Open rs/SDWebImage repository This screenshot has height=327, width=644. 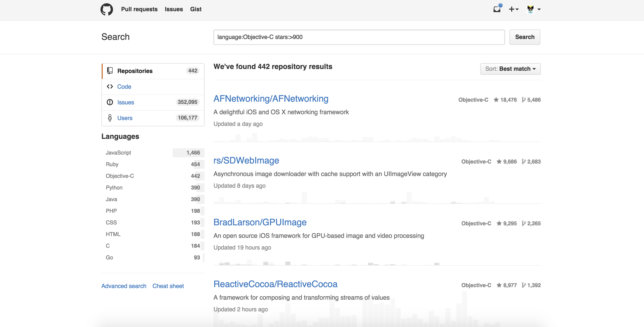[246, 161]
